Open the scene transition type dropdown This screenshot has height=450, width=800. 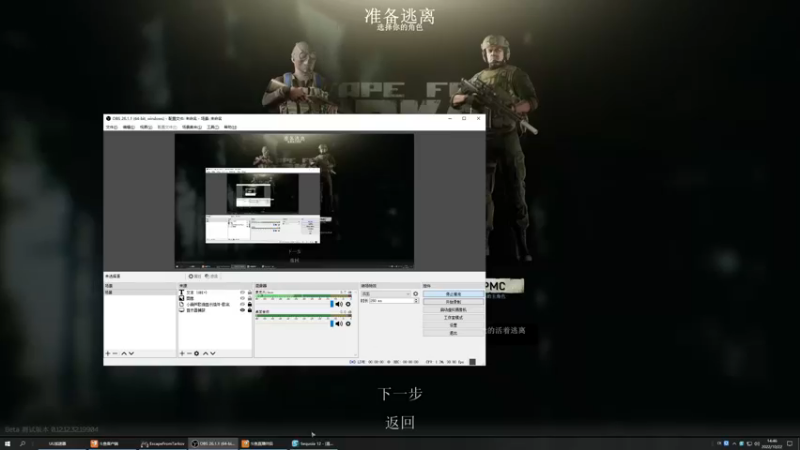tap(386, 294)
